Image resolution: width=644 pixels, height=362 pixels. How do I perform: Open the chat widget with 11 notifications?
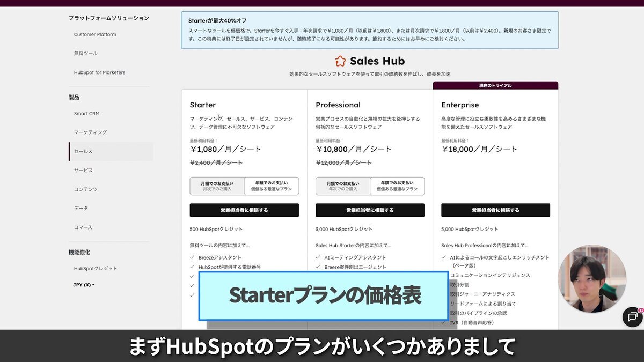[x=632, y=317]
